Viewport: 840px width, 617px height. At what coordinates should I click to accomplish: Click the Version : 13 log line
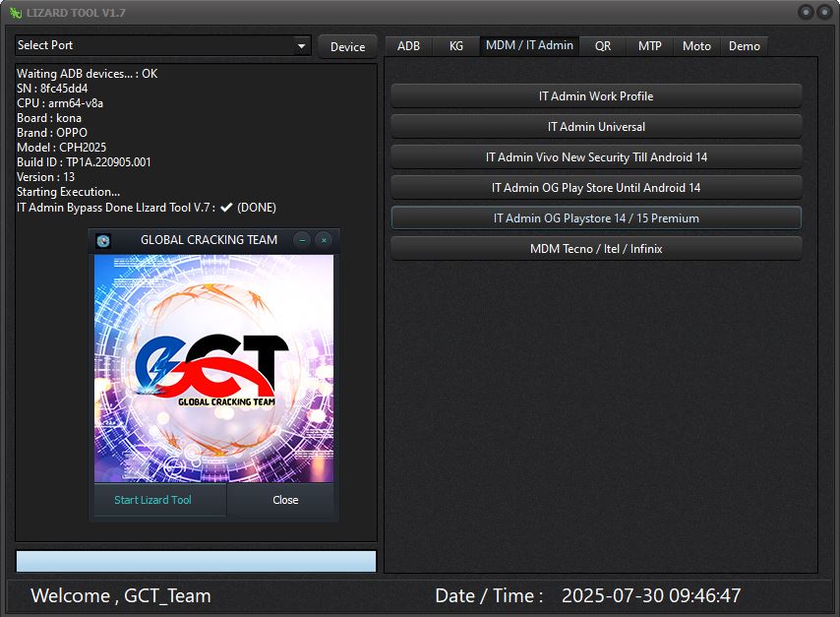45,177
